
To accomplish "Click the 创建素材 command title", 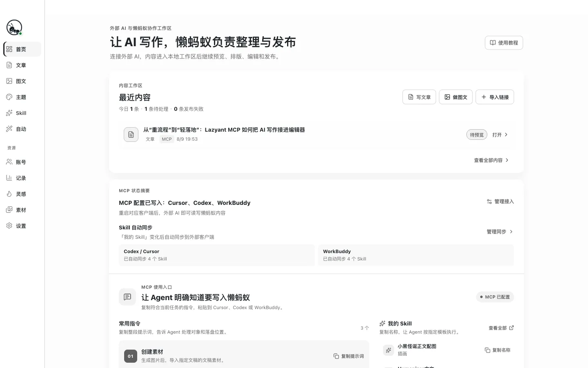I will click(x=152, y=352).
